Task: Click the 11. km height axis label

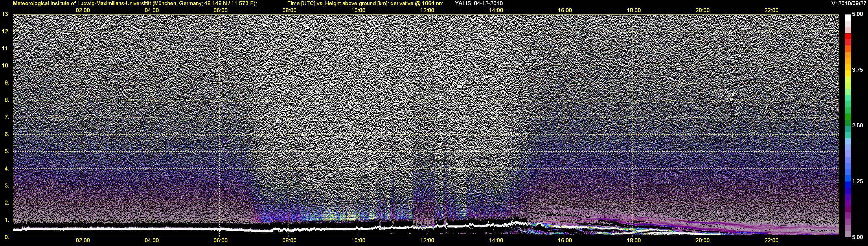Action: (6, 49)
